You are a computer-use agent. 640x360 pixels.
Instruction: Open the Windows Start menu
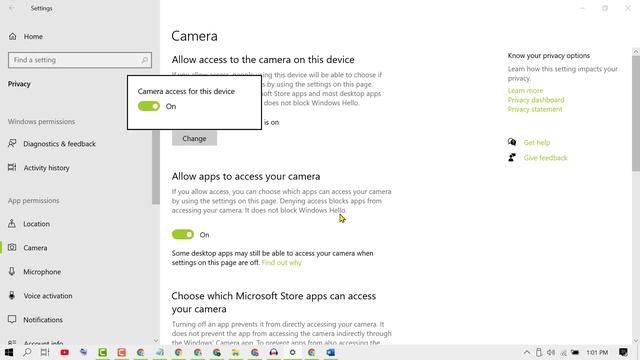(9, 352)
